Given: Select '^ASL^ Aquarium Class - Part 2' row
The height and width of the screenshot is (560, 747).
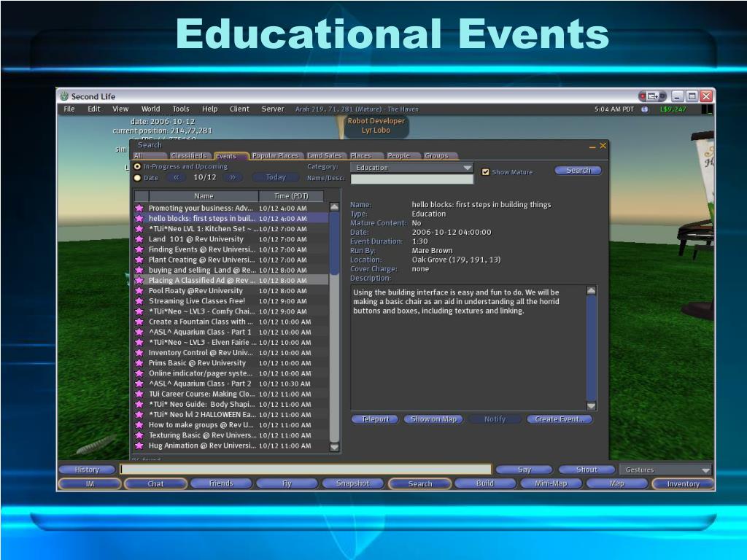Looking at the screenshot, I should point(231,384).
